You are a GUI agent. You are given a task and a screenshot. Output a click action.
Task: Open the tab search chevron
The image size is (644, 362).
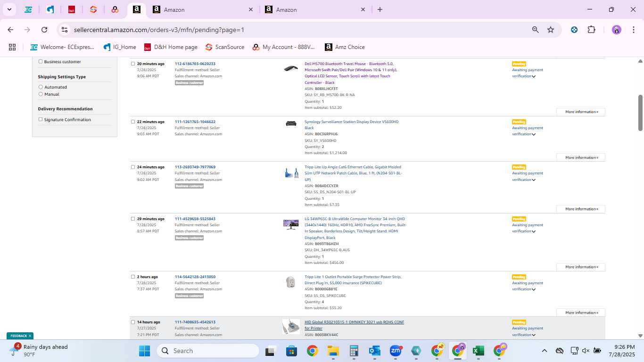pos(9,9)
